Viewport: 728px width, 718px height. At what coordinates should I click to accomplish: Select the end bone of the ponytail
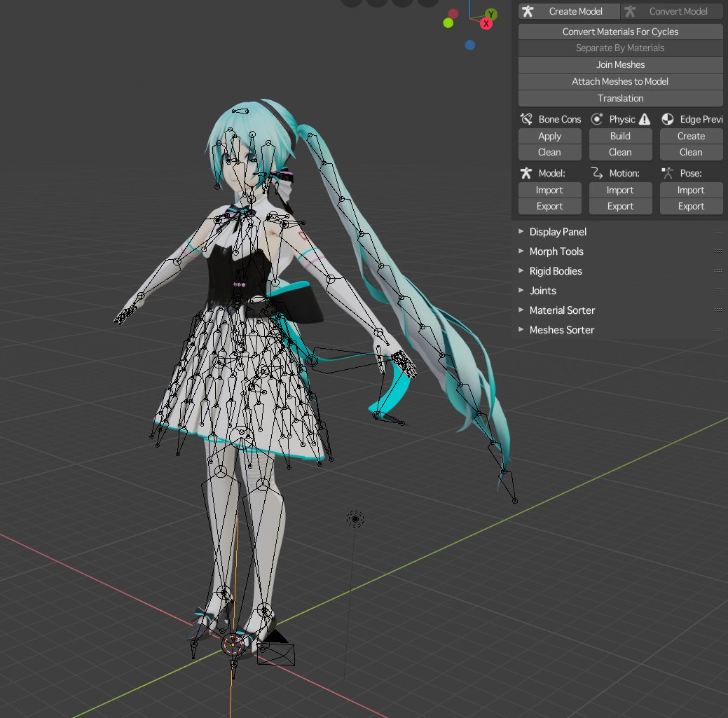(x=509, y=486)
